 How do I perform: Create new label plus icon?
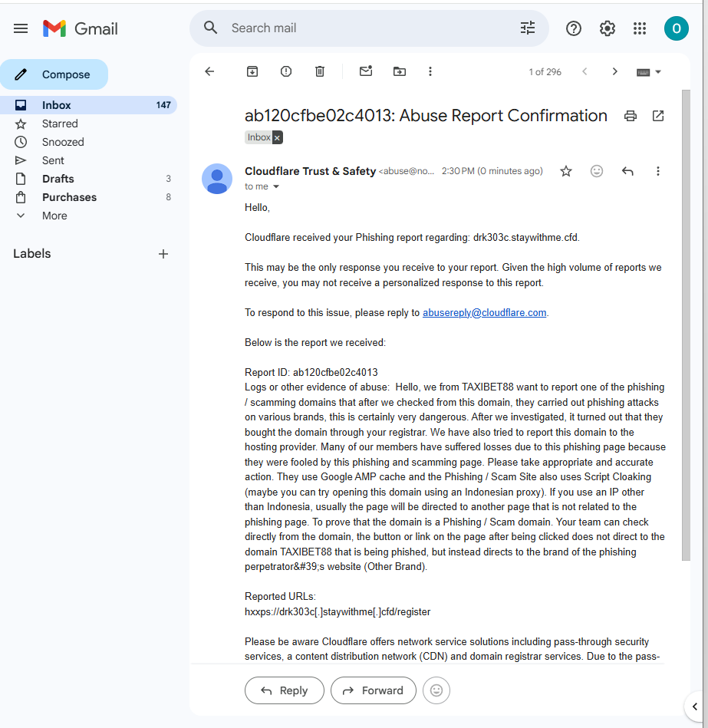pos(163,254)
